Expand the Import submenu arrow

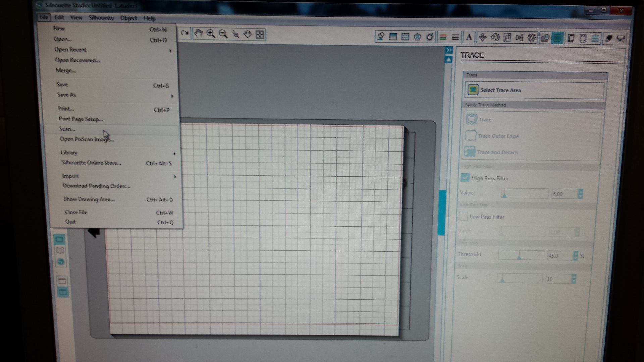point(175,177)
